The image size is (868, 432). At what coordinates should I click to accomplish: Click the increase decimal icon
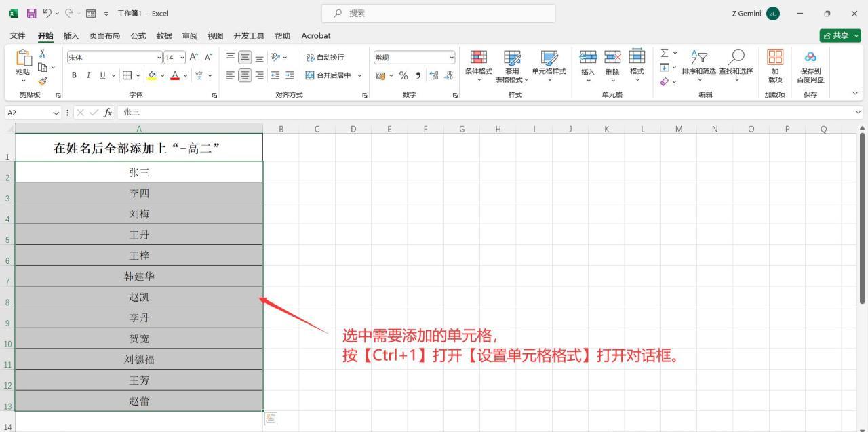click(x=434, y=75)
